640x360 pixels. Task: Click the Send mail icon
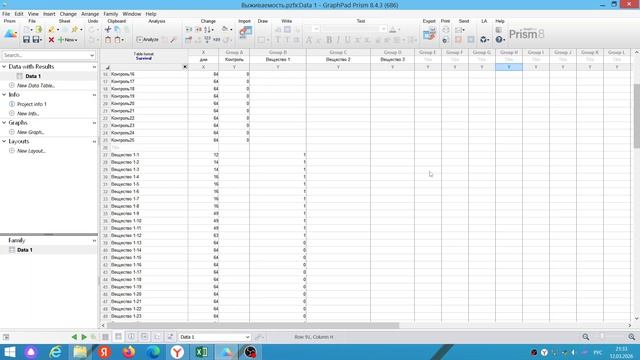click(x=460, y=29)
